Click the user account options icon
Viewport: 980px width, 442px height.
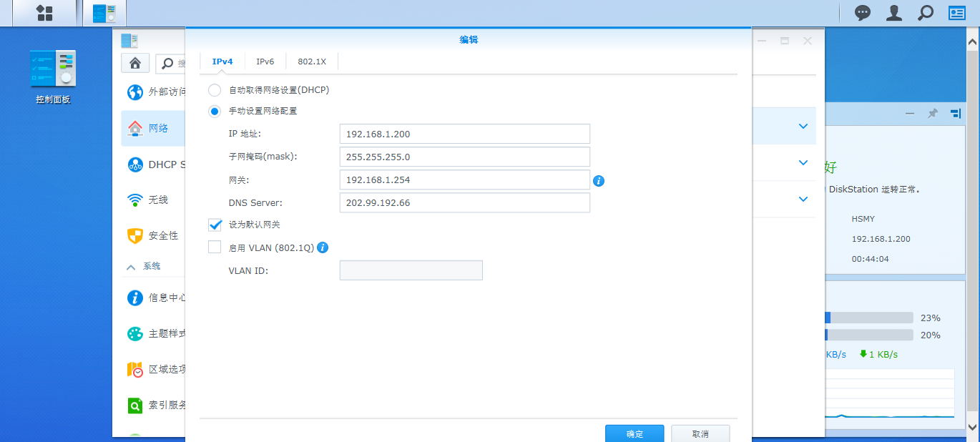click(x=894, y=13)
